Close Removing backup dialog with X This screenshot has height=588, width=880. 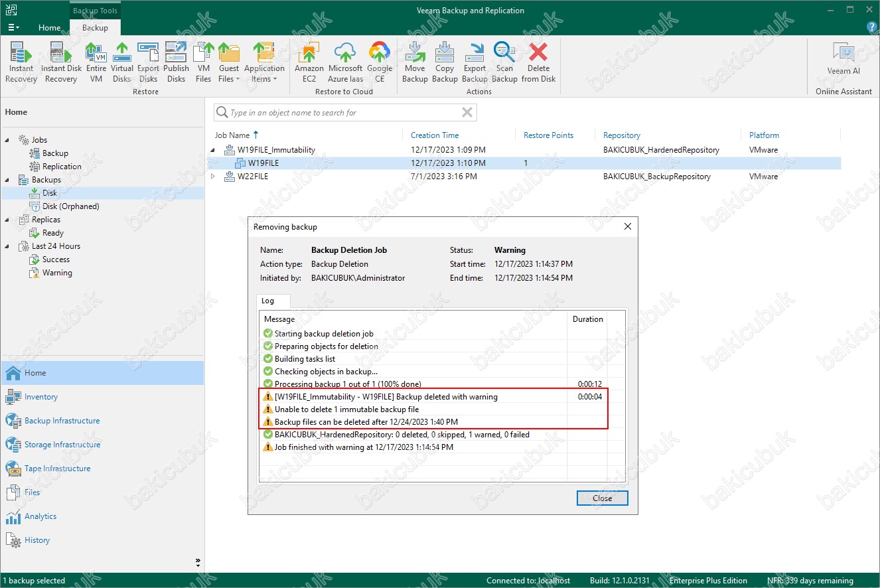628,227
